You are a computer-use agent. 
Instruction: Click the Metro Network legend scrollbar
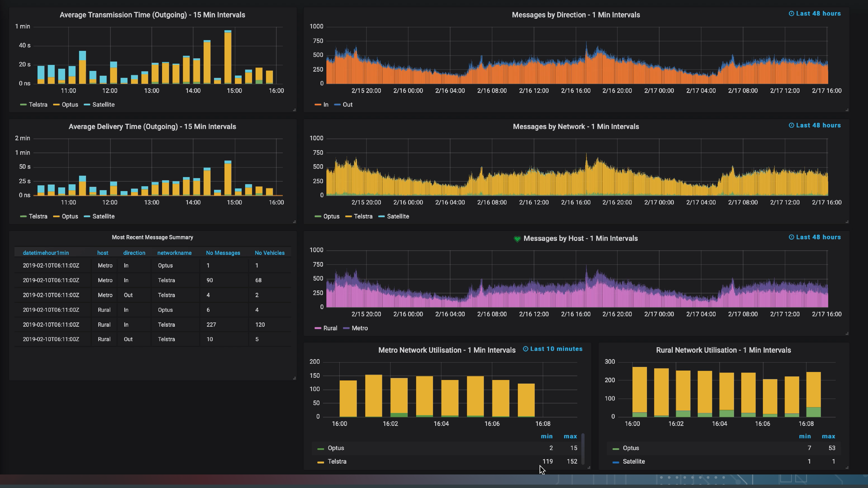pyautogui.click(x=583, y=449)
